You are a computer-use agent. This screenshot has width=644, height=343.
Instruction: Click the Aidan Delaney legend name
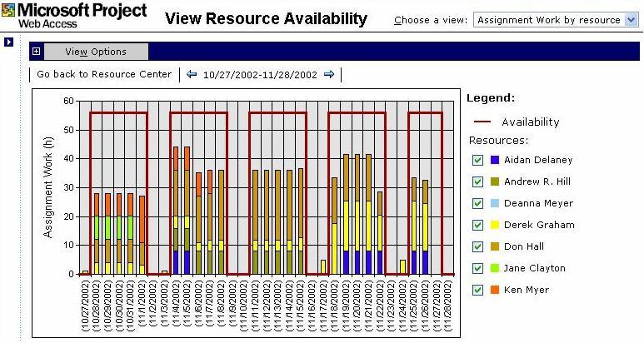tap(538, 160)
